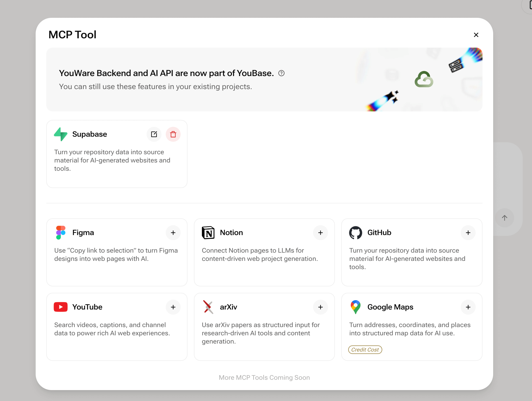Add the Google Maps MCP tool

tap(468, 307)
